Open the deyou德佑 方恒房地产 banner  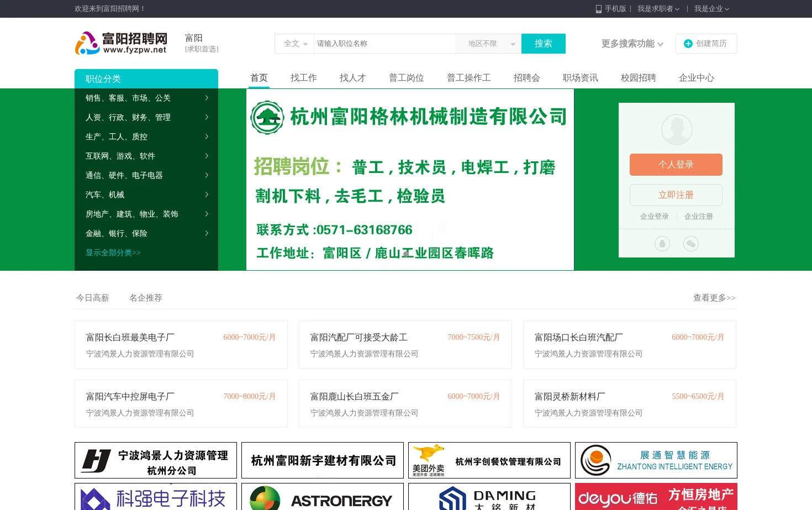click(656, 497)
